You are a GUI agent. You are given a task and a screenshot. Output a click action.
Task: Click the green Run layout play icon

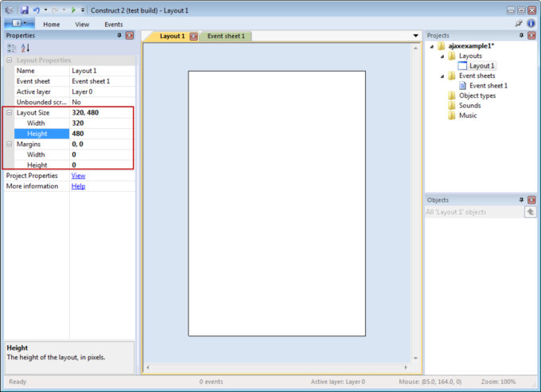[x=73, y=10]
